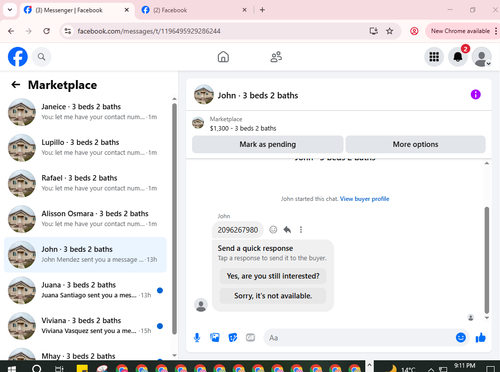Record a voice clip with microphone icon
Screen dimensions: 500x372
click(x=197, y=338)
